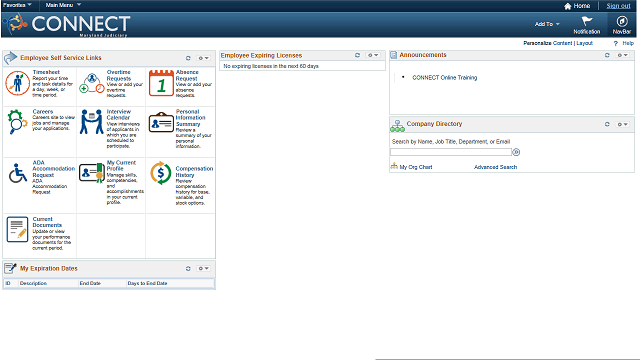This screenshot has width=640, height=360.
Task: Click the Layout link
Action: pos(584,43)
